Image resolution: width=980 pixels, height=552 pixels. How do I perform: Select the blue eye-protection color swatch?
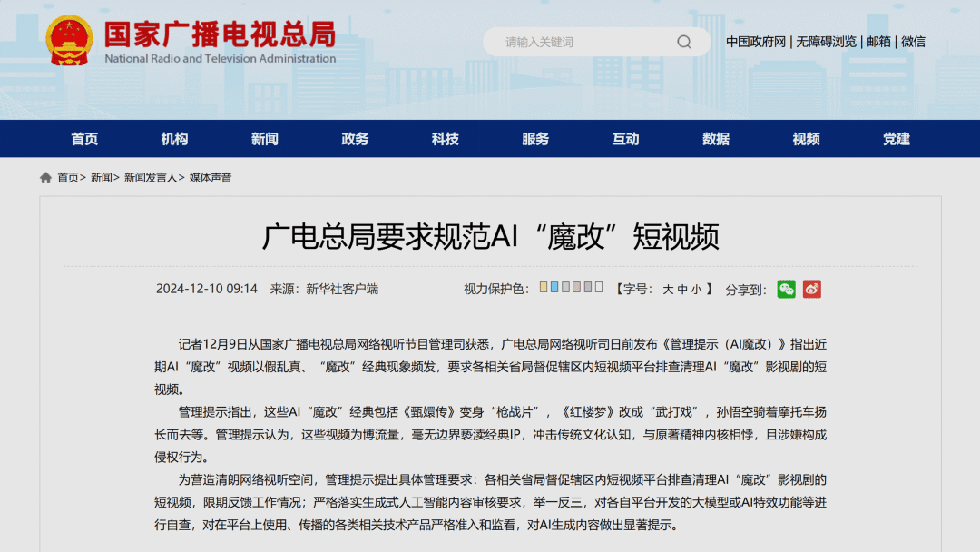tap(554, 287)
